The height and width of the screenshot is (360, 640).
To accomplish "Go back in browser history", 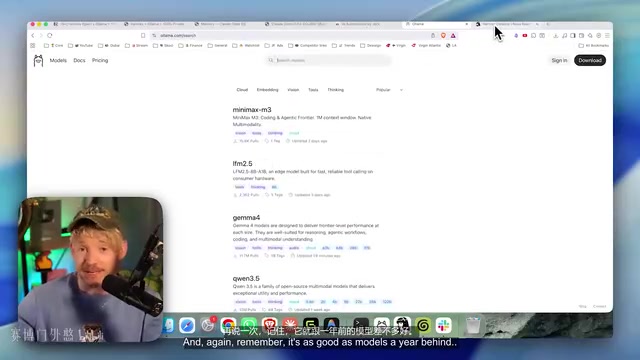I will 33,36.
